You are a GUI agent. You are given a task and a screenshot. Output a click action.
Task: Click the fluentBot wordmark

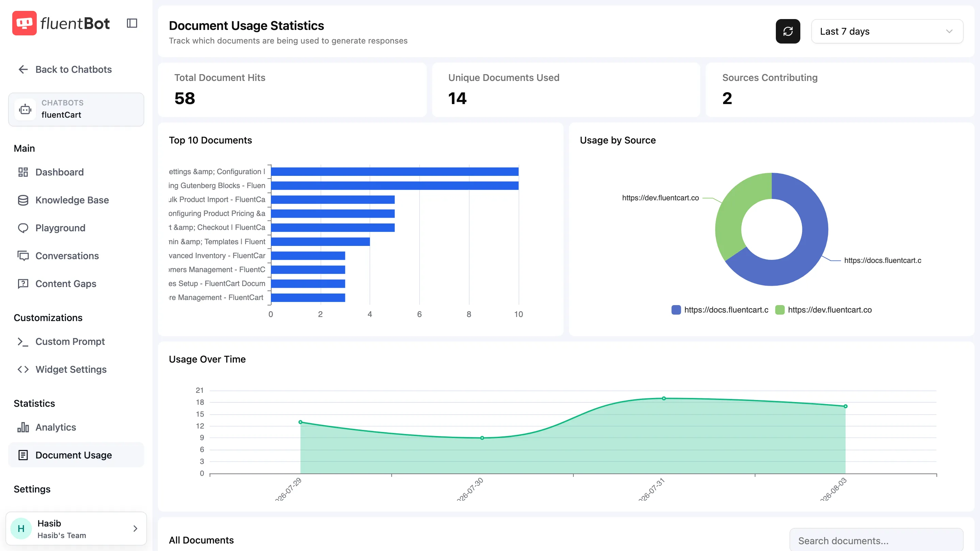pyautogui.click(x=75, y=23)
